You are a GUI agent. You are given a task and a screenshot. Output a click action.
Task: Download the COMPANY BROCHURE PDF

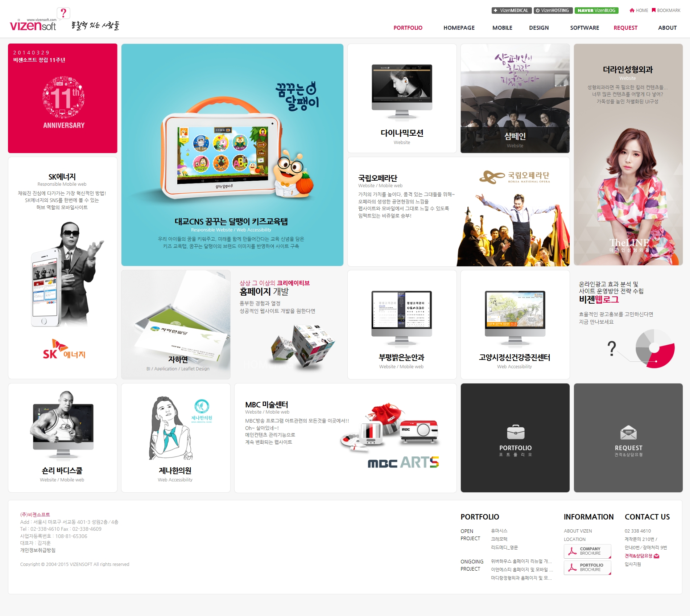587,551
